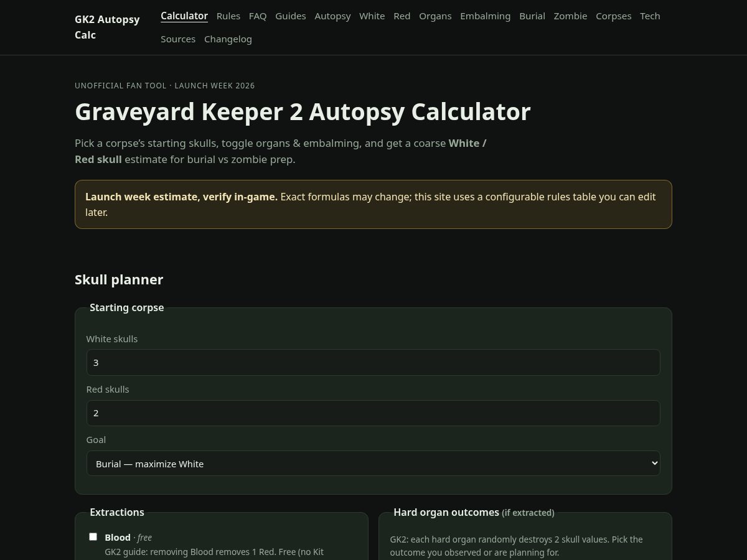Open the Sources nav link
Viewport: 747px width, 560px height.
178,39
